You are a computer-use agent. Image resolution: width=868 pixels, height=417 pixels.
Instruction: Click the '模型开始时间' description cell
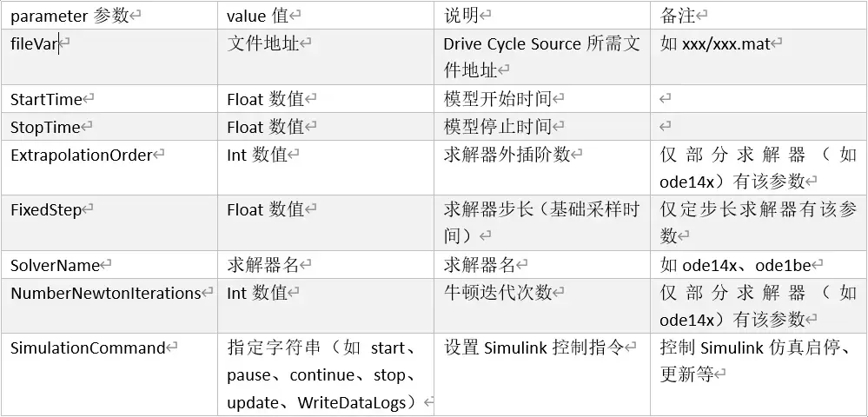(x=542, y=99)
